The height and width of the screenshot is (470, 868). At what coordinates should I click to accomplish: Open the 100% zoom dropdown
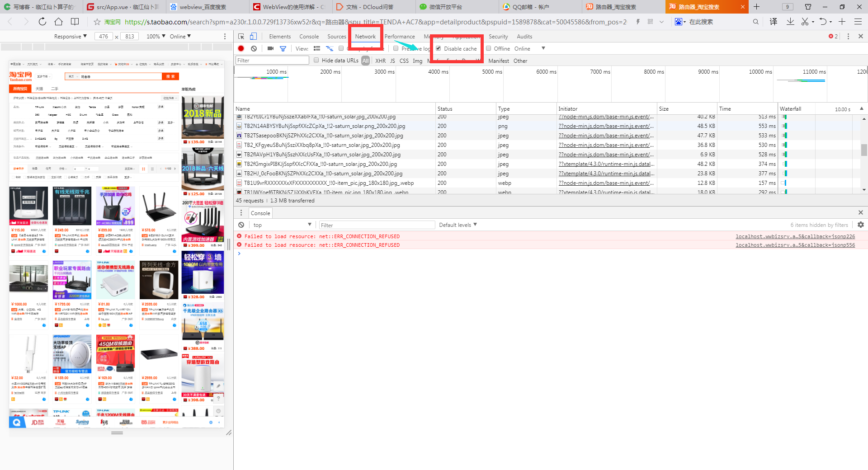click(156, 37)
